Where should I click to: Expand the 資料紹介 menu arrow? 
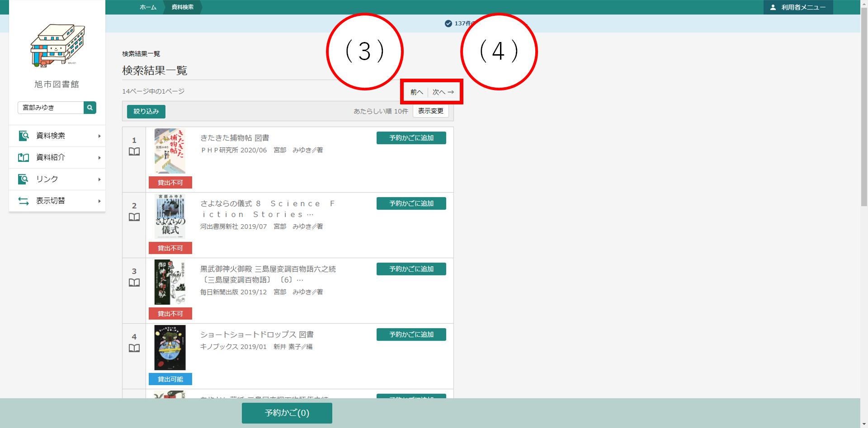99,158
